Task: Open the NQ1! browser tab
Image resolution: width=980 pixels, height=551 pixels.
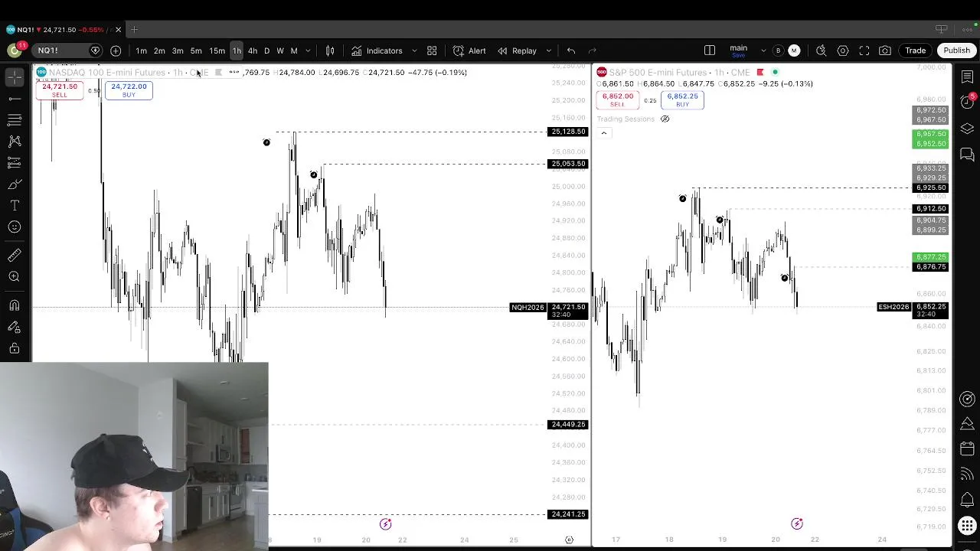Action: coord(64,30)
